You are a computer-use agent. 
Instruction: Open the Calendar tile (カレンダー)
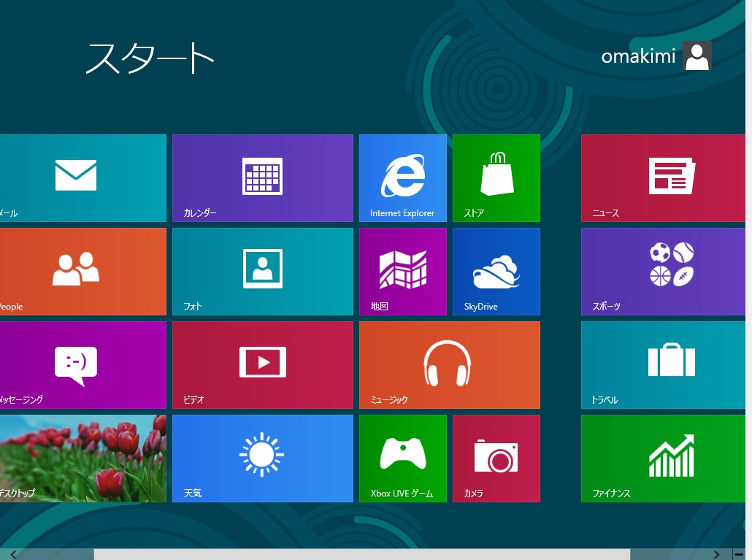(263, 178)
